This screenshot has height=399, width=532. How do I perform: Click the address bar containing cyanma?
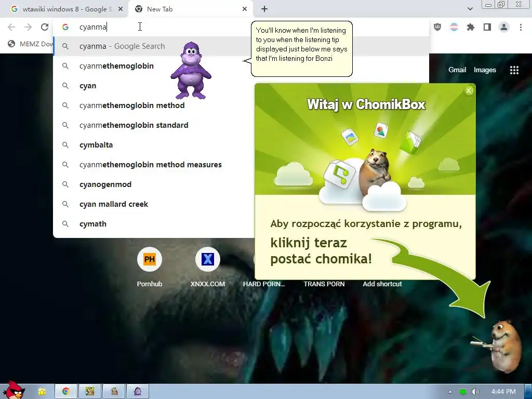click(x=241, y=27)
